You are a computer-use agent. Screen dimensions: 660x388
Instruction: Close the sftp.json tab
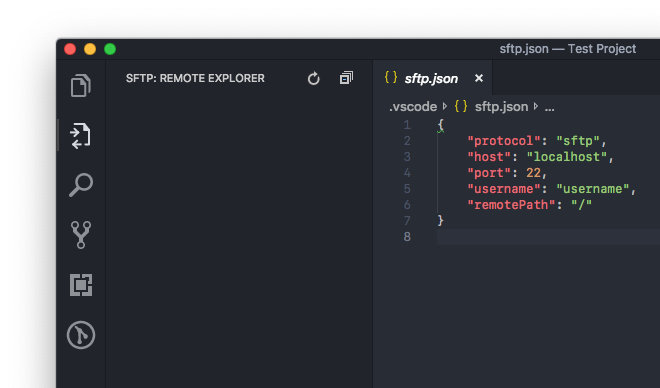pos(479,78)
